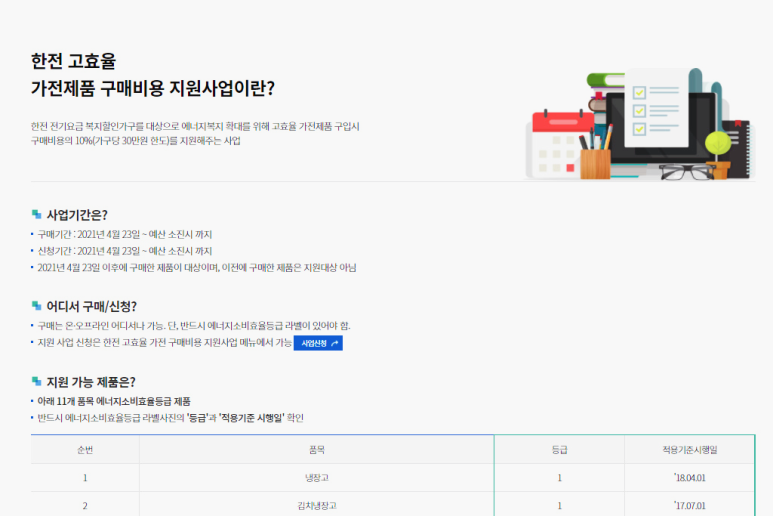Screen dimensions: 773x516
Task: Click the 사업기간은? section heading
Action: point(77,215)
